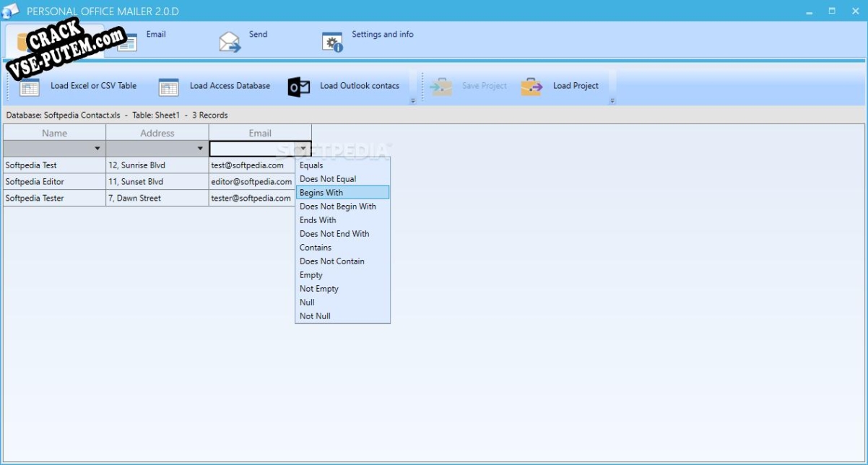Click the editor@softpedia.com email cell
Image resolution: width=868 pixels, height=465 pixels.
(x=252, y=182)
